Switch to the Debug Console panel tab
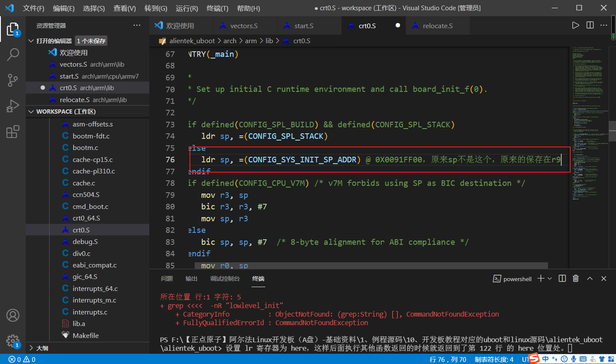The image size is (616, 364). pos(225,279)
